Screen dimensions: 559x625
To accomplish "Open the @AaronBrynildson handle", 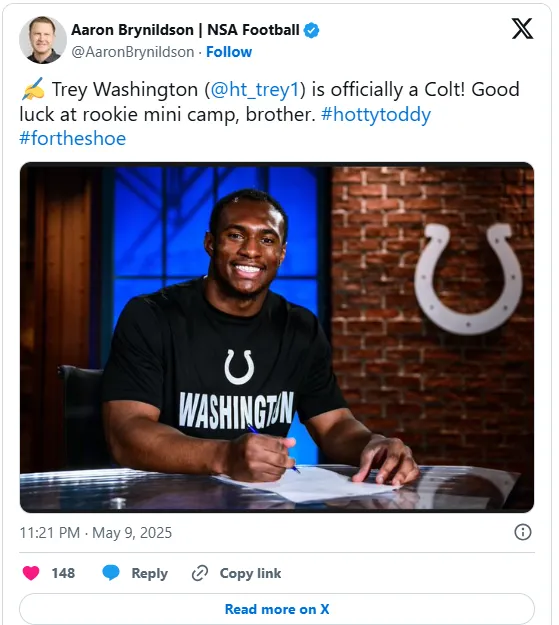I will point(133,52).
